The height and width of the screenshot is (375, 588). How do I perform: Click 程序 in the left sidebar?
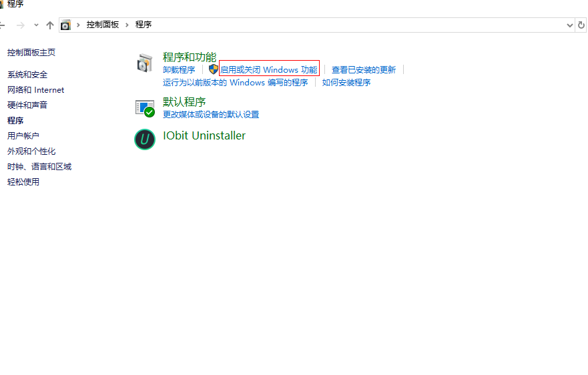click(x=15, y=120)
